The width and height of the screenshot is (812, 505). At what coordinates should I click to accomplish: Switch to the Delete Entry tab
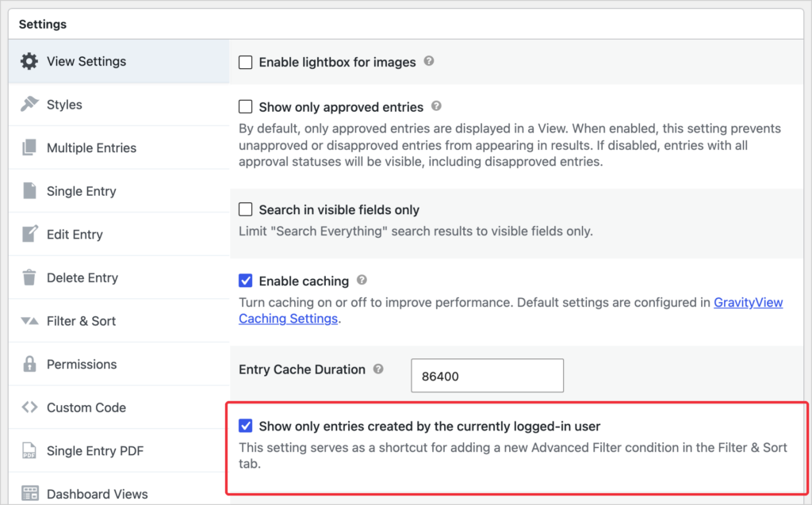click(x=119, y=277)
